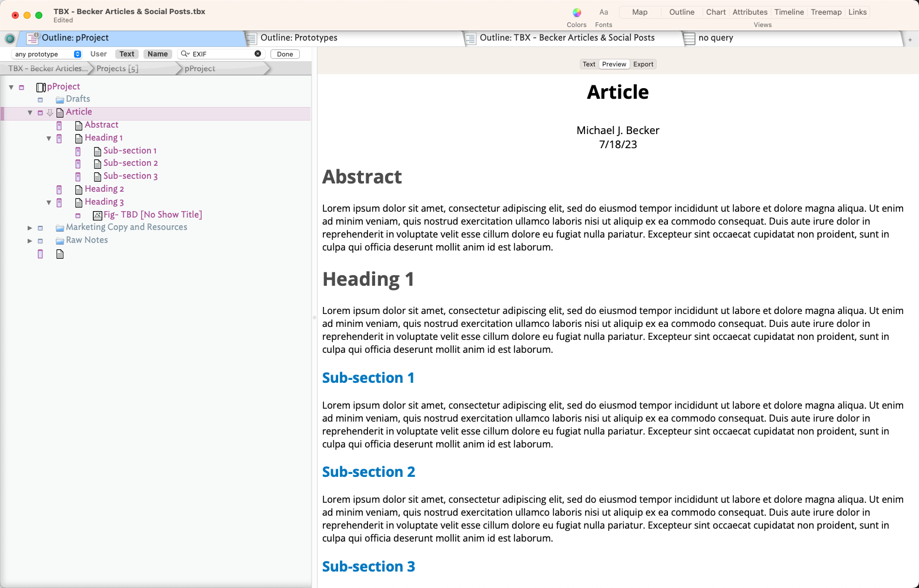
Task: Collapse the pProject outline item
Action: 11,87
